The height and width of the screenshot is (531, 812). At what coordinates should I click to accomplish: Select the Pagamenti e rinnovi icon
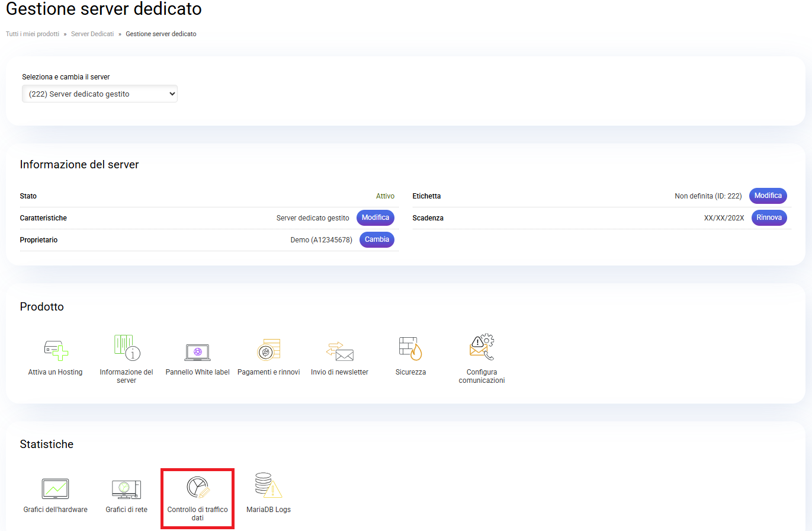tap(268, 350)
